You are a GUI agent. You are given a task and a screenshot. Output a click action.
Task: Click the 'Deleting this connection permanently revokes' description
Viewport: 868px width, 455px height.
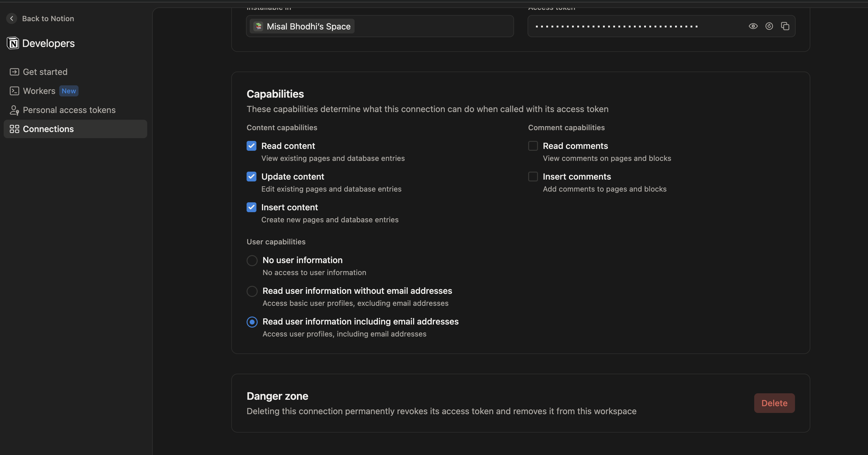(x=441, y=411)
